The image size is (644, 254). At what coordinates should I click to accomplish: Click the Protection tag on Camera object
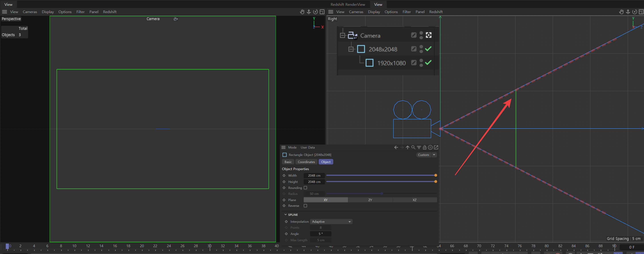[x=429, y=35]
